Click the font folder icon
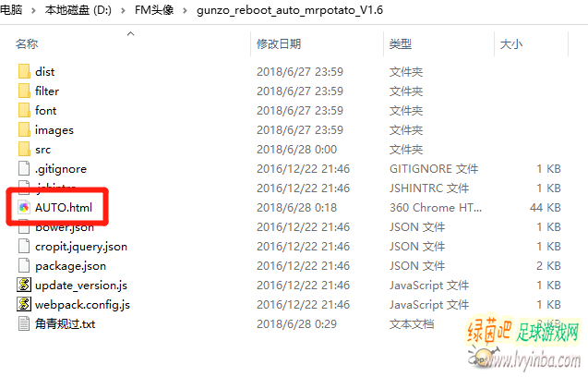588x377 pixels. pos(24,110)
